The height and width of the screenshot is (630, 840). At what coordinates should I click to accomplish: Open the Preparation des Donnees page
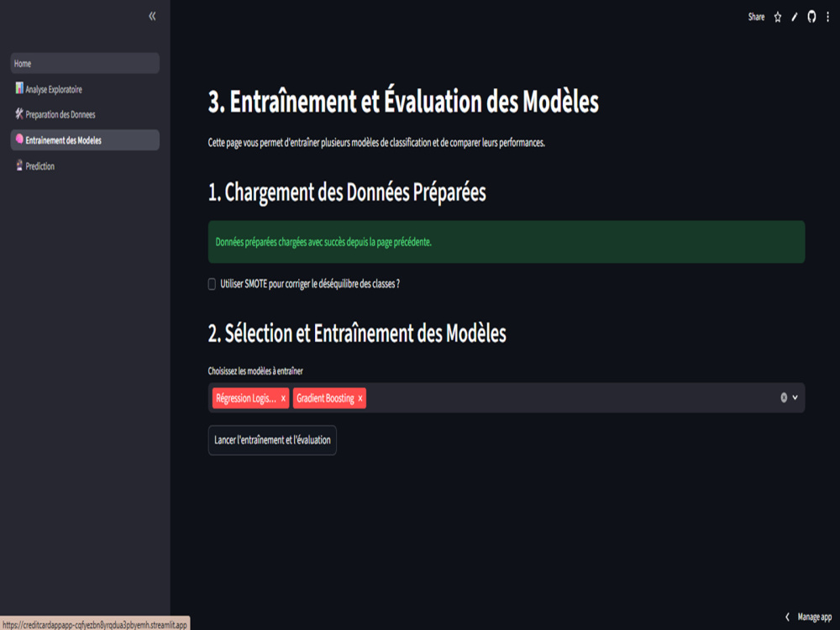pyautogui.click(x=85, y=114)
